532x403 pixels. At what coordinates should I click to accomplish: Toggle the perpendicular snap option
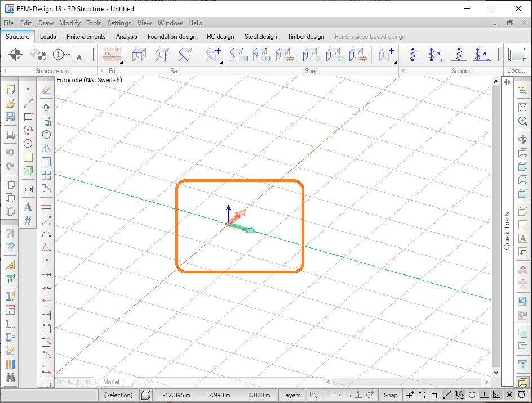pyautogui.click(x=485, y=395)
